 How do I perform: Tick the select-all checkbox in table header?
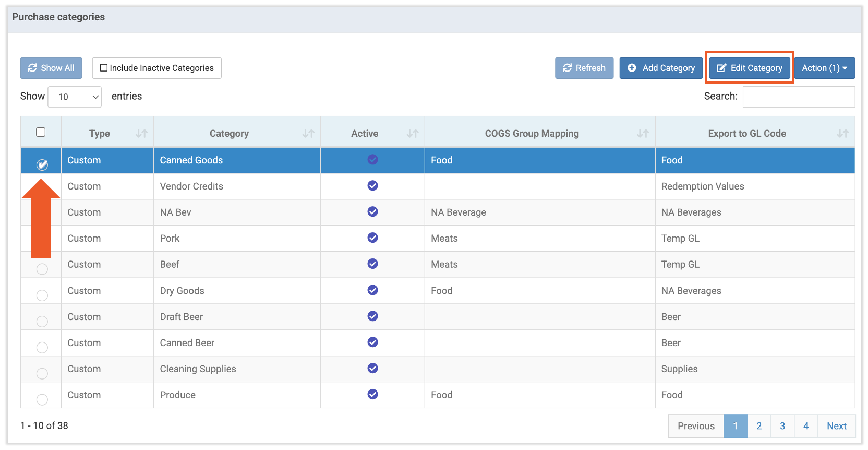[41, 132]
